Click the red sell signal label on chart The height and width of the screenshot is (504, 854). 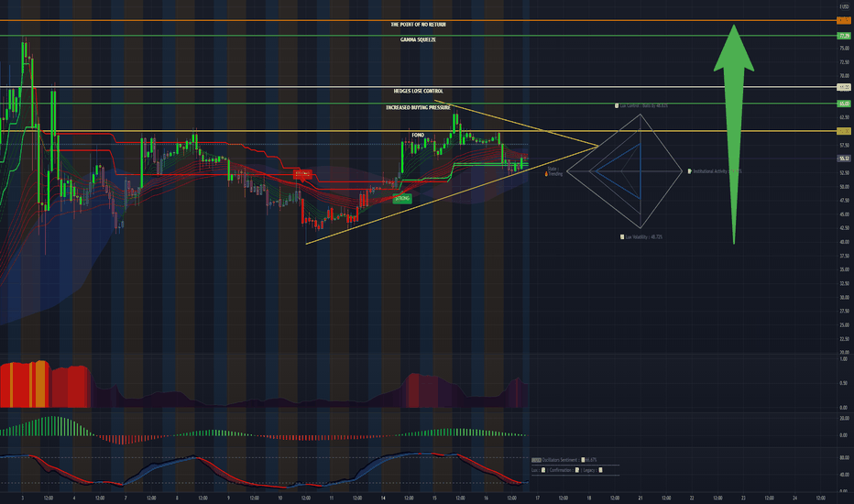point(302,174)
